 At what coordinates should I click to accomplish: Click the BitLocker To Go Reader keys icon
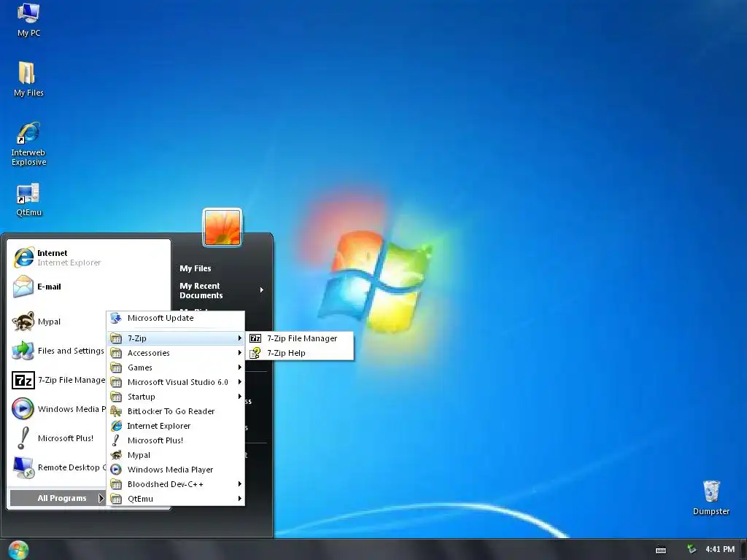click(116, 411)
